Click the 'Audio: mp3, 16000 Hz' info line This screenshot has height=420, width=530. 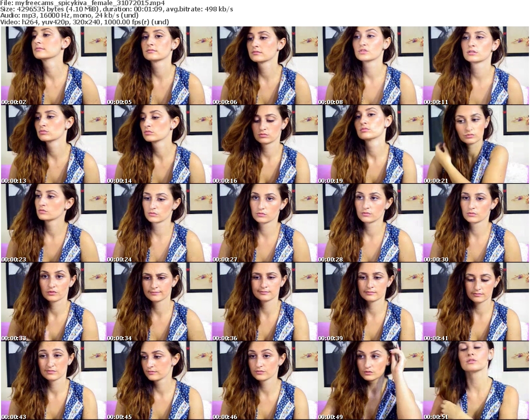[69, 16]
